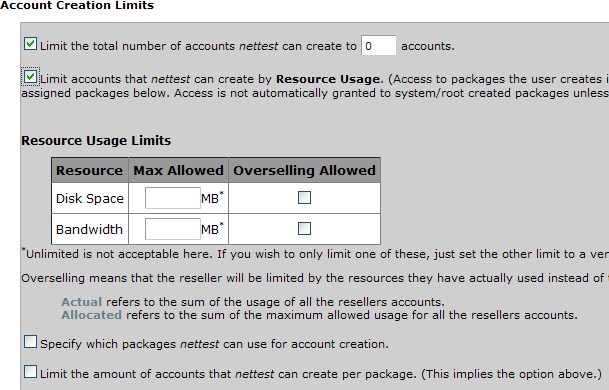The image size is (609, 390).
Task: Enable overselling for Bandwidth
Action: tap(304, 228)
